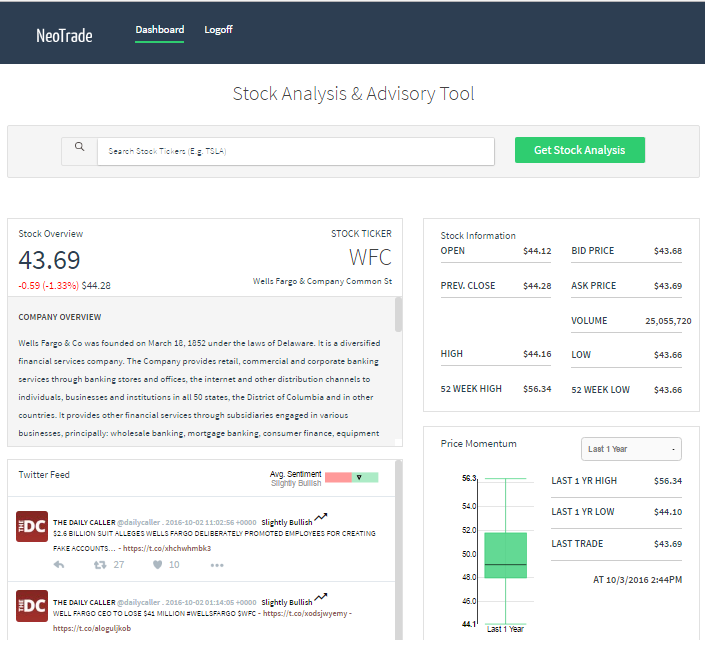Click first Daily Caller avatar thumbnail

click(x=32, y=526)
